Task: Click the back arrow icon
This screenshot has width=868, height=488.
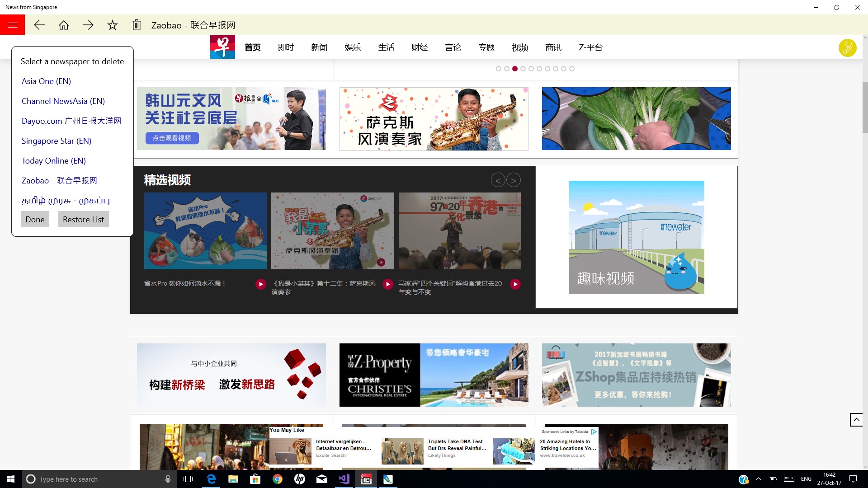Action: (x=39, y=25)
